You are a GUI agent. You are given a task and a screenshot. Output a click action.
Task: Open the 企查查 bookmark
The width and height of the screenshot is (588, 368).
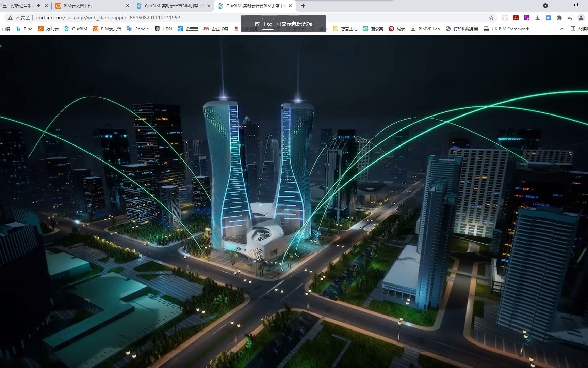[x=188, y=29]
